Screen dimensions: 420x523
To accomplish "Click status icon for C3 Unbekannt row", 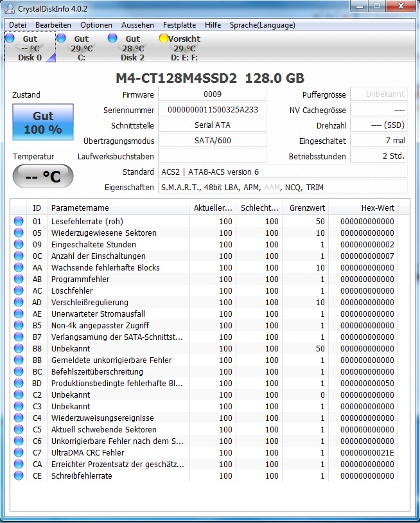I will point(19,406).
